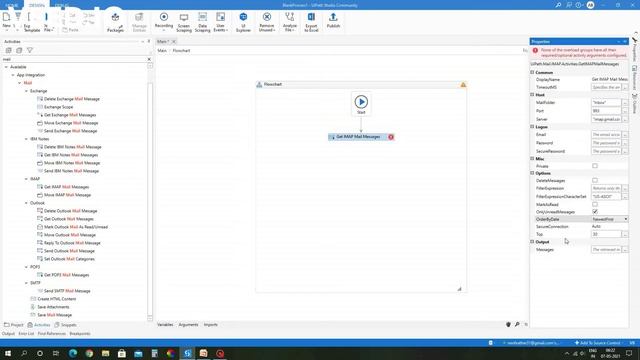This screenshot has height=360, width=640.
Task: Click Export to Excel
Action: pos(311,22)
